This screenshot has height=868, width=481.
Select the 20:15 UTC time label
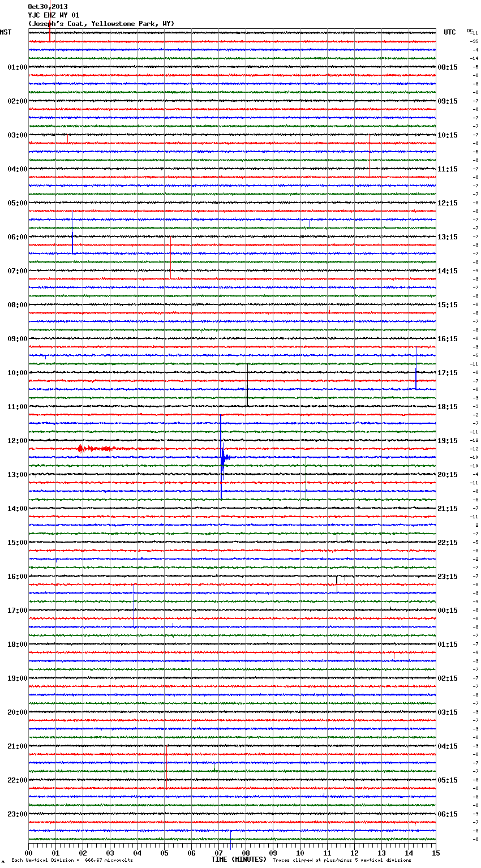tap(448, 475)
